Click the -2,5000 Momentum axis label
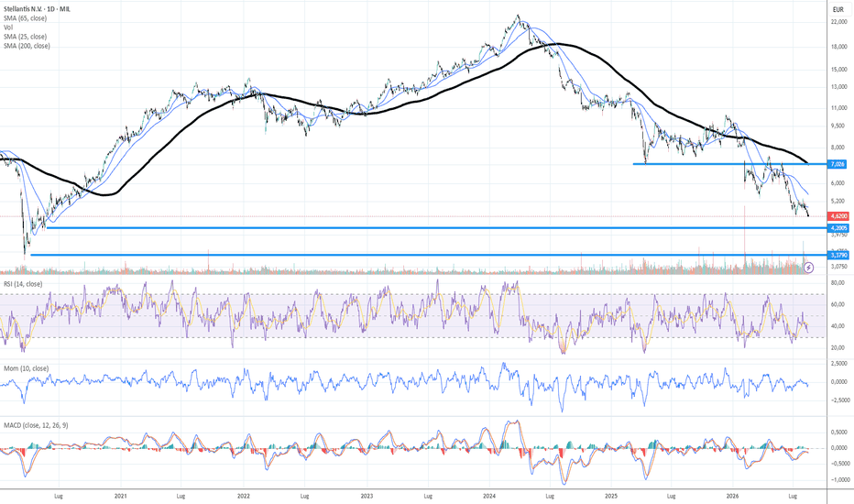854x504 pixels. [839, 400]
